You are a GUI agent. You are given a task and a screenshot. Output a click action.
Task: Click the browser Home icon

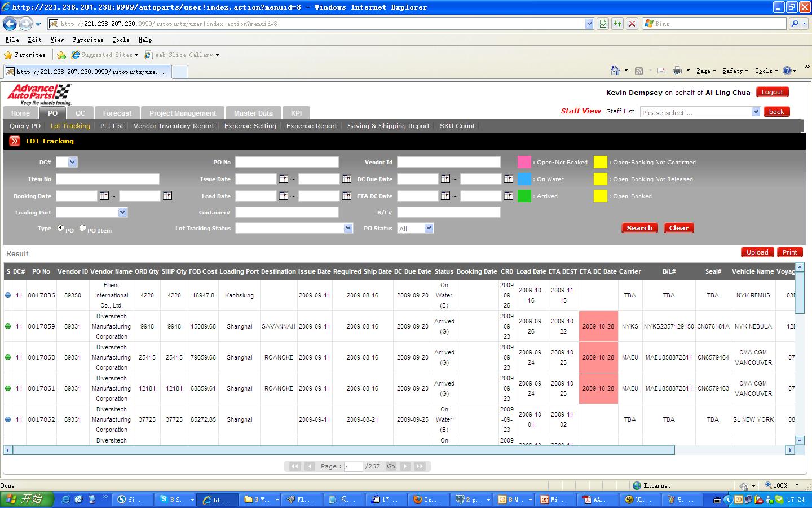(615, 71)
